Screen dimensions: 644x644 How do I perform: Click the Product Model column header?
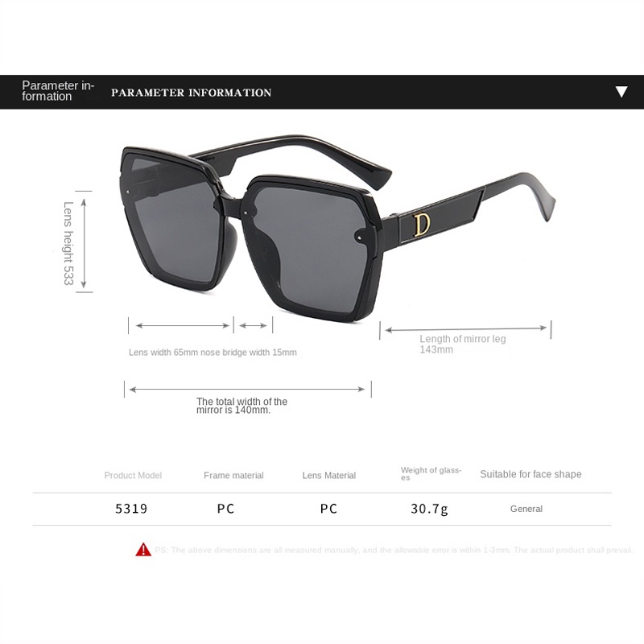pos(133,475)
